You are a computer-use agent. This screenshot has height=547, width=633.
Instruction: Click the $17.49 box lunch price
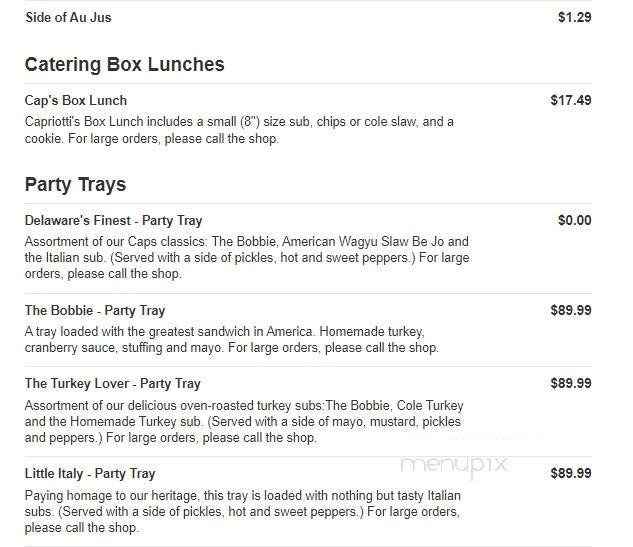pyautogui.click(x=571, y=100)
